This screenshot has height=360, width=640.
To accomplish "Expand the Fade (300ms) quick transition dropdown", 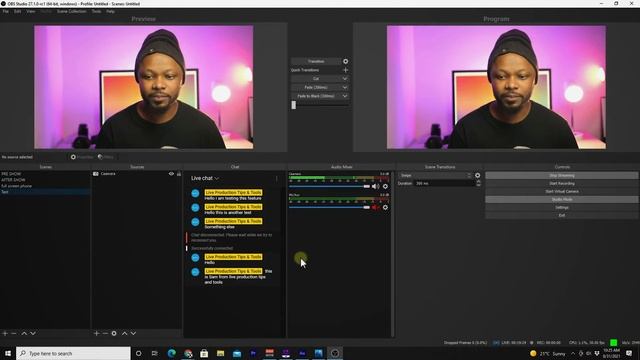I will [x=345, y=87].
